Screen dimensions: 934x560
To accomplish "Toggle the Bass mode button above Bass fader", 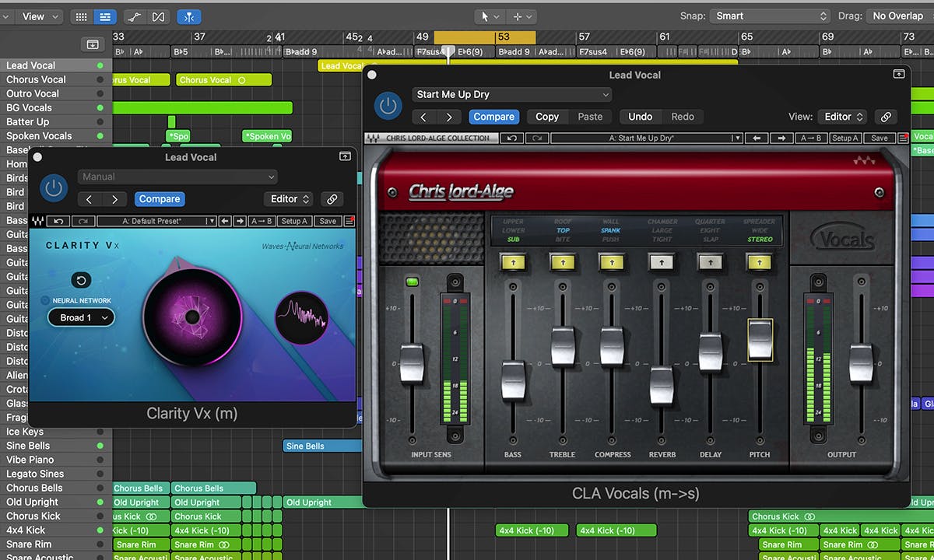I will click(x=513, y=263).
